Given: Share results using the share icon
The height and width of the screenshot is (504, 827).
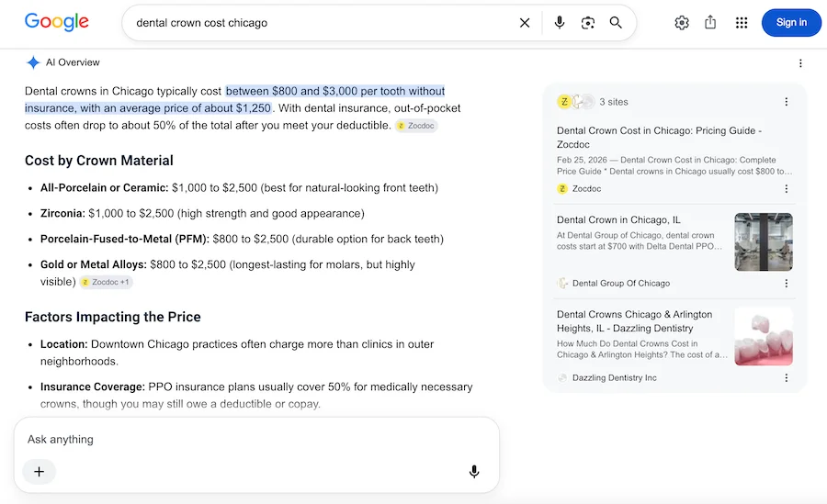Looking at the screenshot, I should click(710, 22).
